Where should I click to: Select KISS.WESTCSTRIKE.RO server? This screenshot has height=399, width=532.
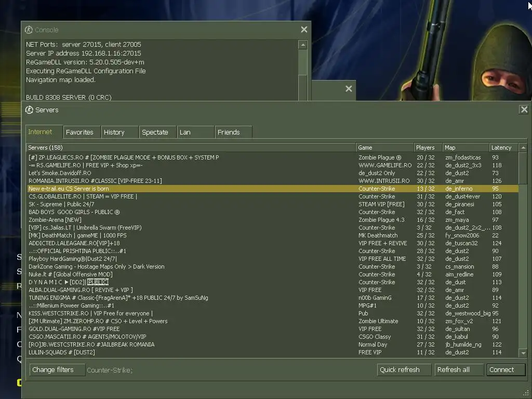click(273, 313)
